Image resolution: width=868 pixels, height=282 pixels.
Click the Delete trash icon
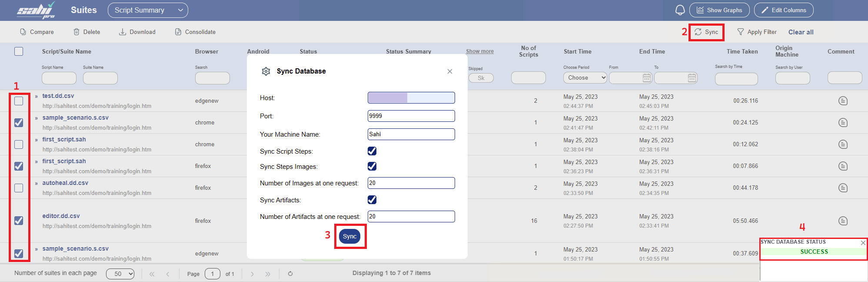[76, 32]
